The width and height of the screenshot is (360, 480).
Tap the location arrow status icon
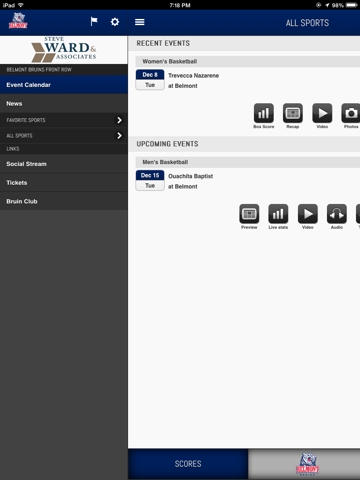click(x=327, y=5)
